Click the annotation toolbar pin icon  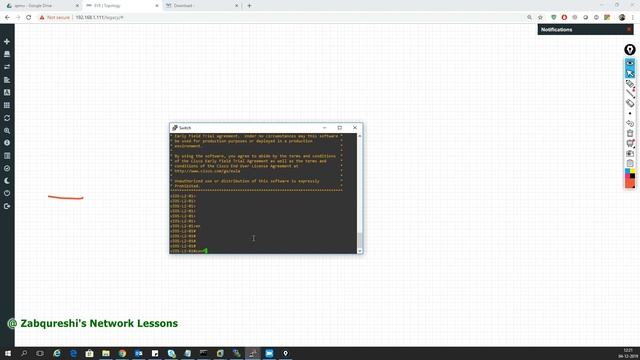630,50
